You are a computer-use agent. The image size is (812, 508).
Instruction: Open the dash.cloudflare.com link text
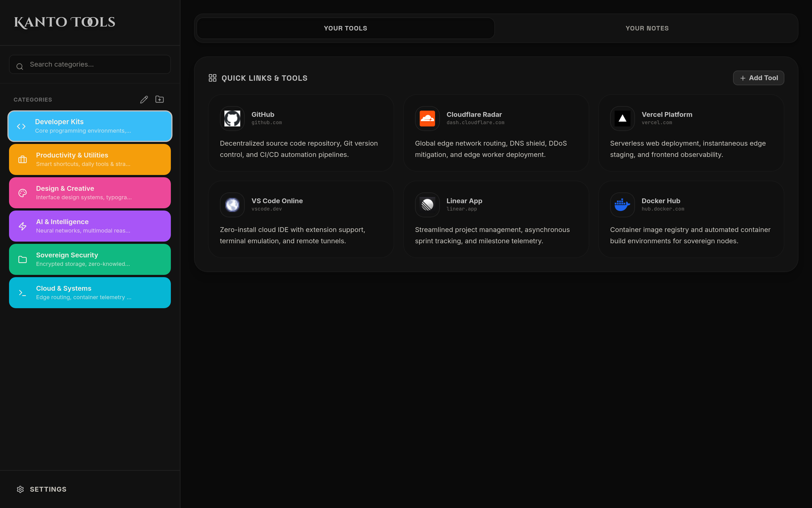(x=475, y=123)
